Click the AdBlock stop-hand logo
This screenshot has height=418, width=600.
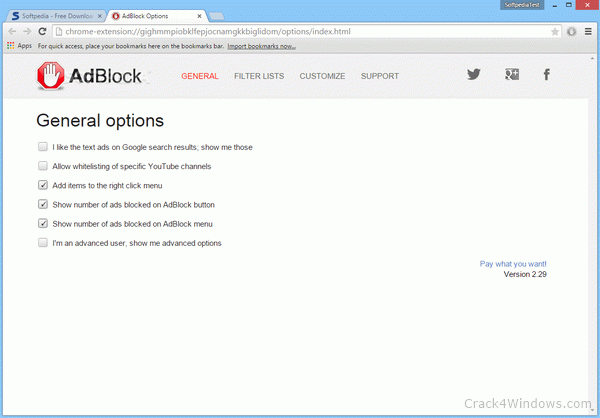(51, 76)
